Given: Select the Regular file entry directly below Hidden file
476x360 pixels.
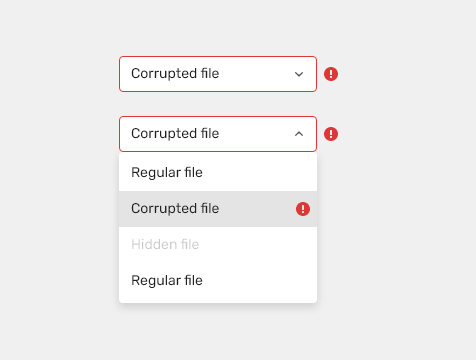Looking at the screenshot, I should [218, 281].
